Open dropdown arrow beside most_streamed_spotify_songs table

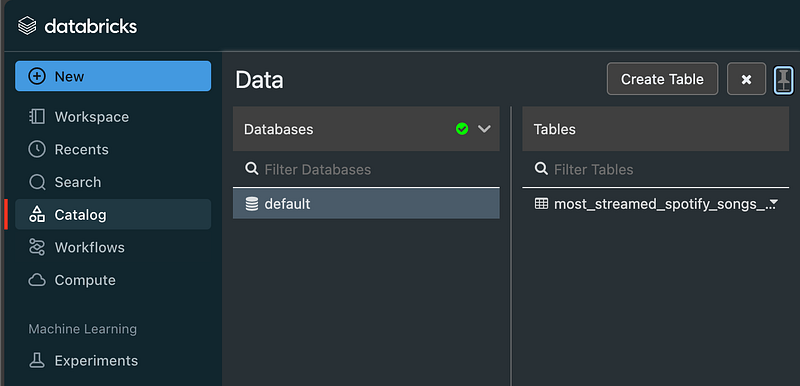pyautogui.click(x=773, y=203)
